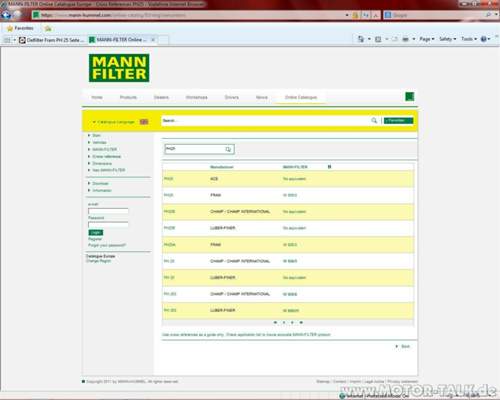Open the Workshops navigation item
Screen dimensions: 500x400
[197, 97]
